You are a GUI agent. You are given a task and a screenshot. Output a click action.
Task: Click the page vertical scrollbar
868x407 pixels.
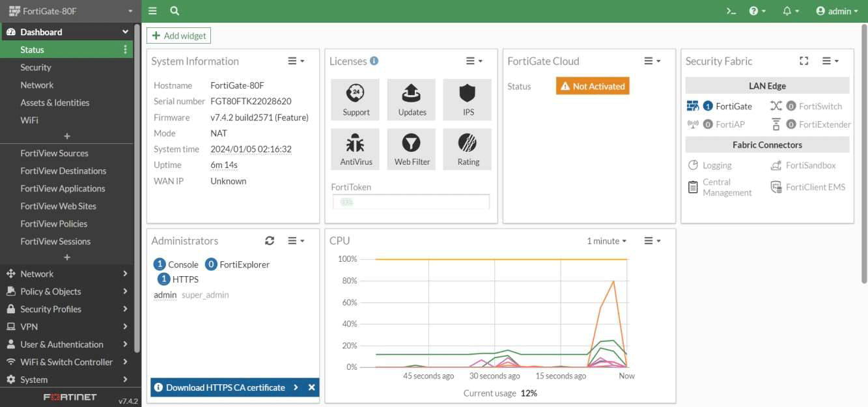tap(864, 153)
